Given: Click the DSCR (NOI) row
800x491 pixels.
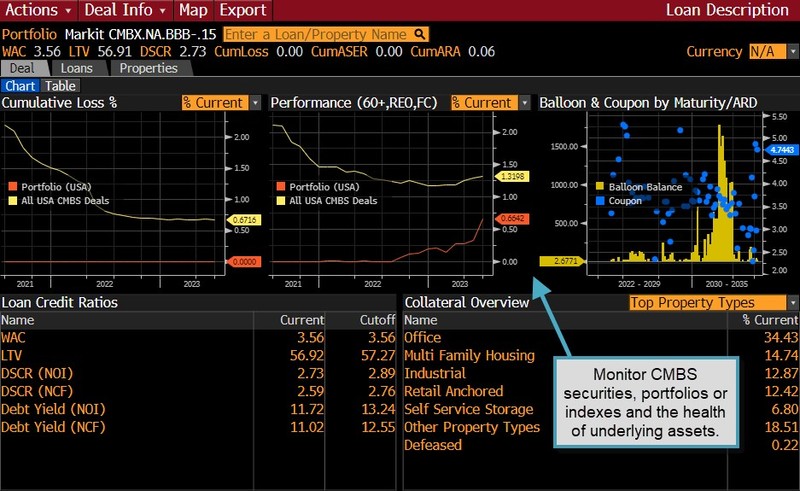Looking at the screenshot, I should pos(198,374).
